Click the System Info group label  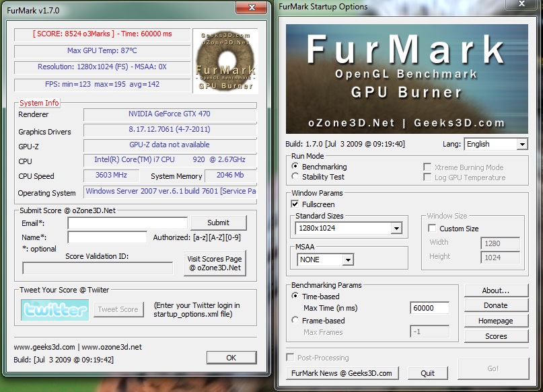tap(39, 103)
